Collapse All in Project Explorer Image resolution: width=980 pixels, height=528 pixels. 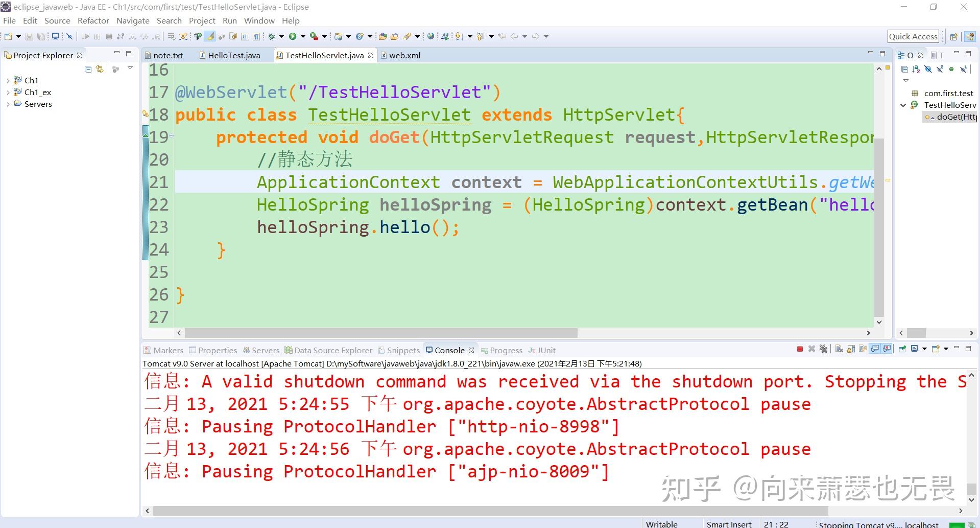(x=88, y=69)
